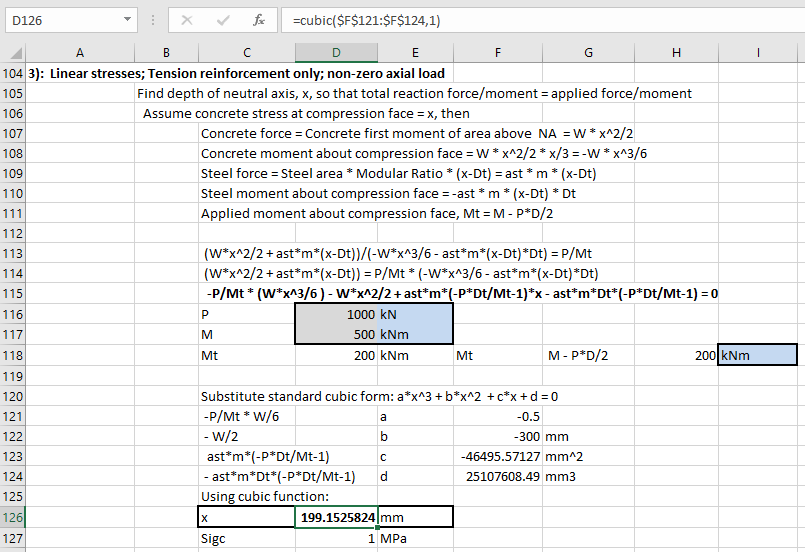Click the formula bar with the cubic formula
This screenshot has height=552, width=805.
540,20
